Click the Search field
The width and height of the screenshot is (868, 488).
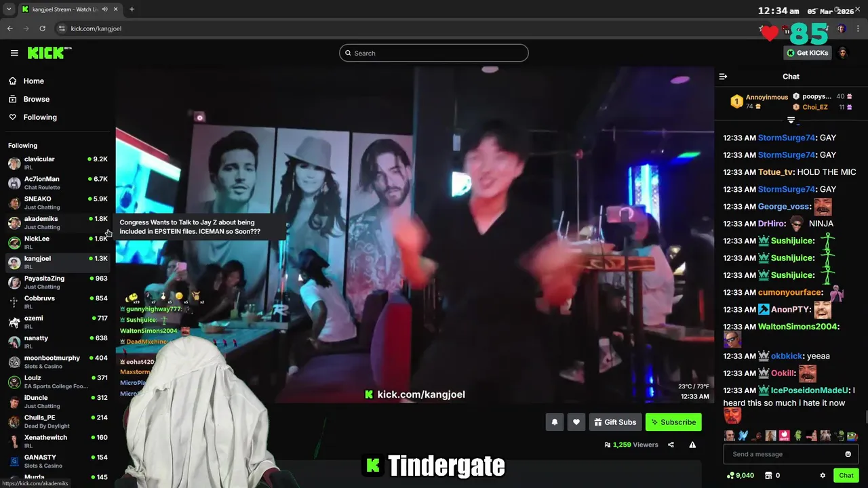tap(434, 53)
